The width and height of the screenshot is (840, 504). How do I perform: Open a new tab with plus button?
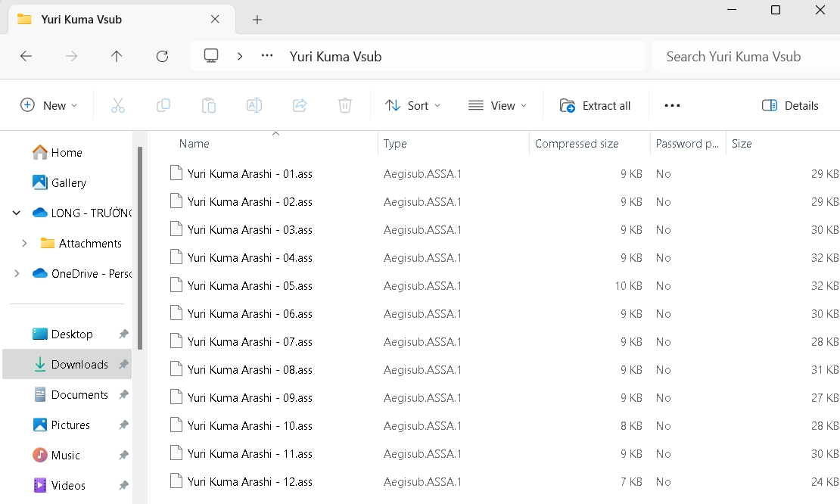(257, 20)
